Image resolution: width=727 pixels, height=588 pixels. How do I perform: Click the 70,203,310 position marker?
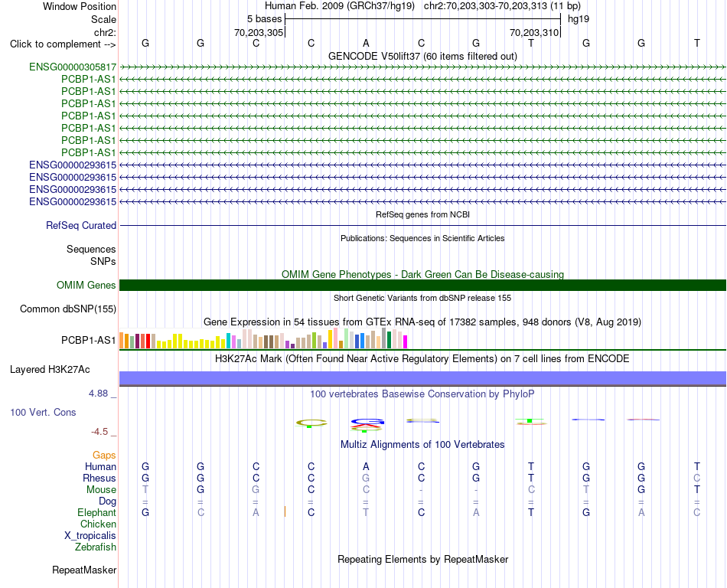[x=534, y=32]
